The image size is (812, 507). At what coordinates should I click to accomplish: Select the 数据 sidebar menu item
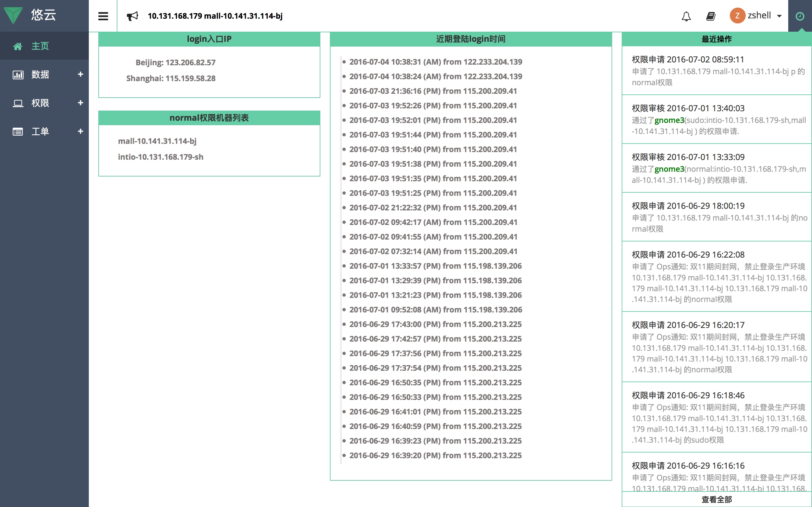click(x=40, y=74)
